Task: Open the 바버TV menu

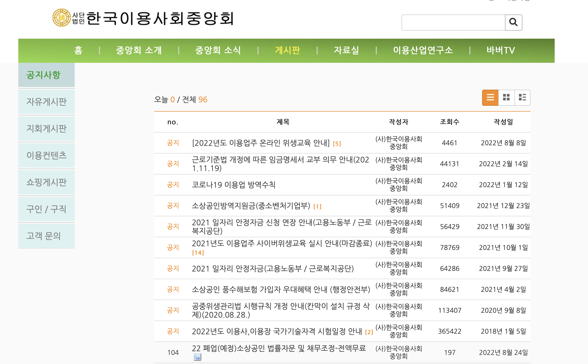Action: (x=500, y=50)
